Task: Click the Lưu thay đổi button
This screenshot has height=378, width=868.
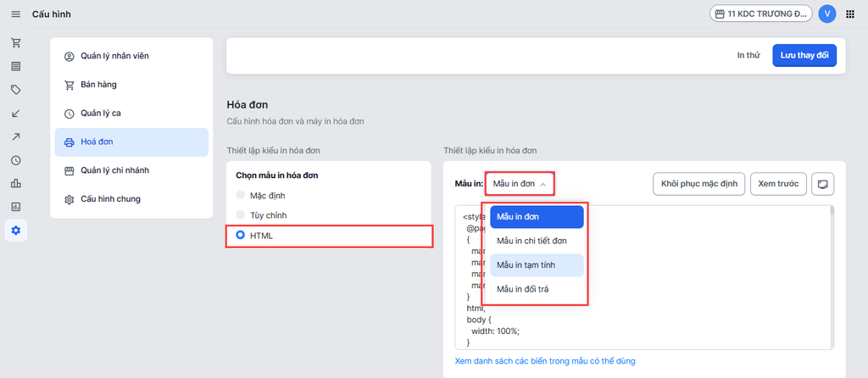Action: [804, 55]
